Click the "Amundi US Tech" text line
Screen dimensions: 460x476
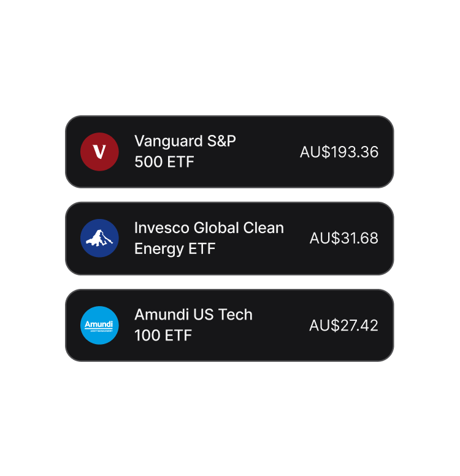coord(193,315)
